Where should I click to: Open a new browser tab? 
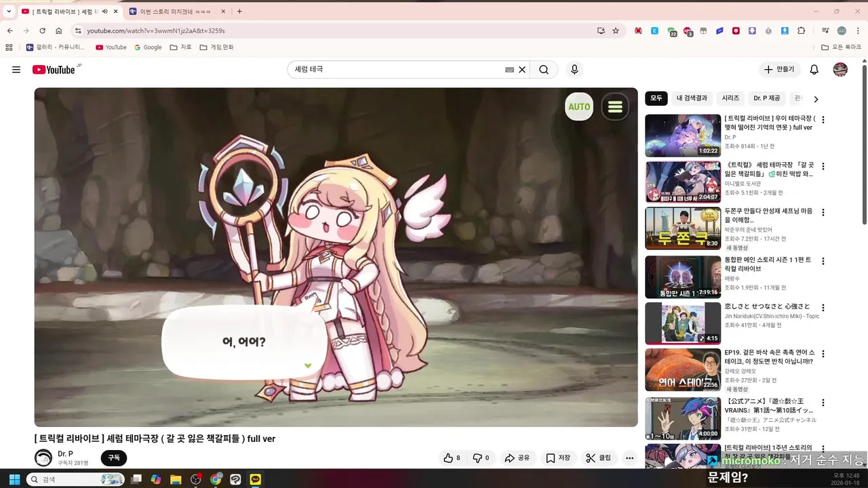pyautogui.click(x=239, y=12)
